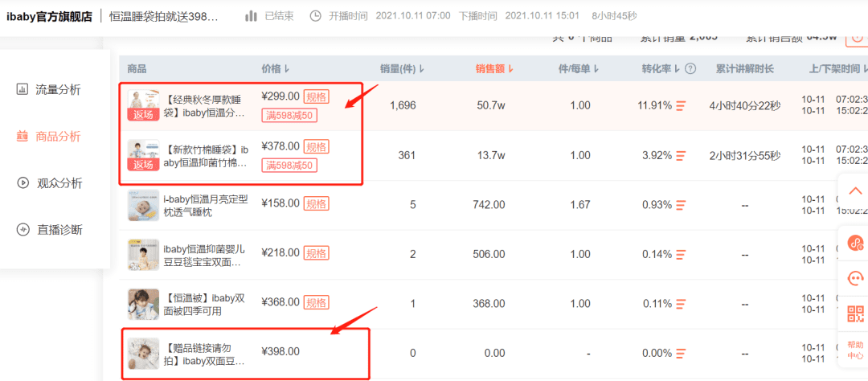Click duration 2小时31分55秒 cell
868x381 pixels.
point(745,156)
